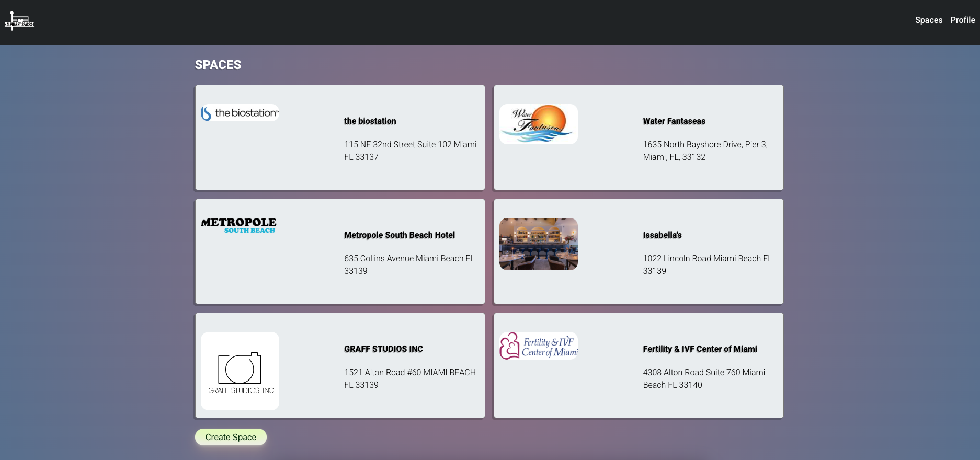The height and width of the screenshot is (460, 980).
Task: Open the biostation space title
Action: tap(370, 121)
